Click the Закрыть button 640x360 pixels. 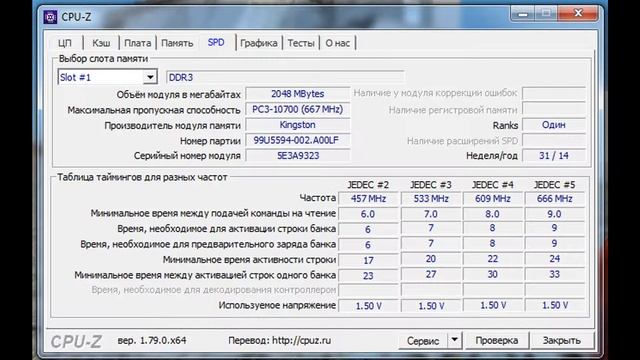coord(562,340)
